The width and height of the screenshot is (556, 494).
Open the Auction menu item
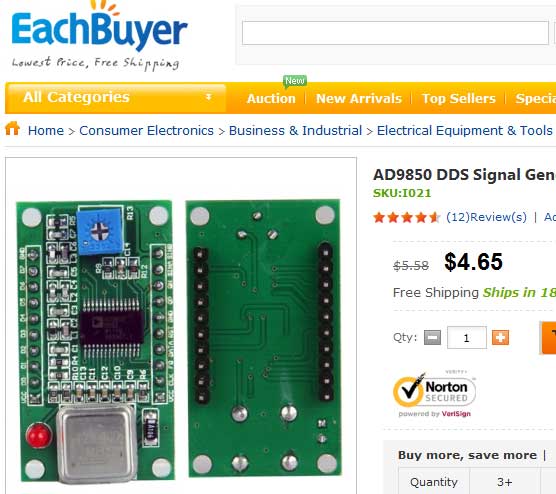pyautogui.click(x=271, y=99)
